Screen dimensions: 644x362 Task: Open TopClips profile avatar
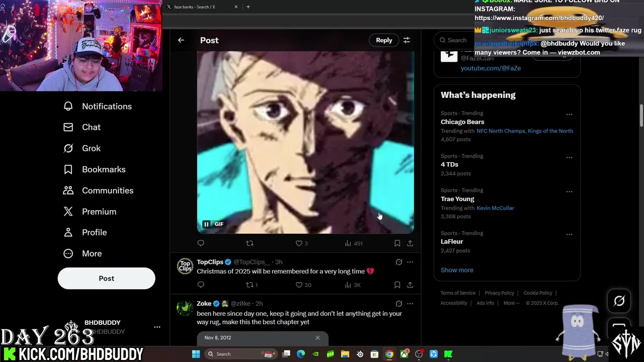[185, 266]
